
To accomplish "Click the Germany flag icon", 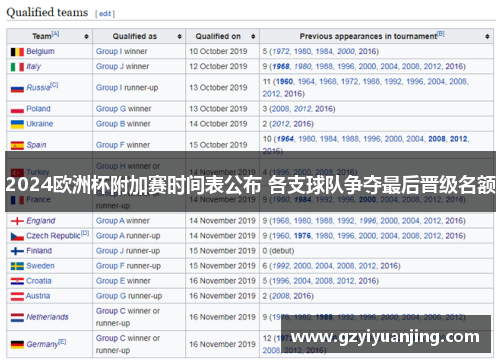I will (x=17, y=345).
